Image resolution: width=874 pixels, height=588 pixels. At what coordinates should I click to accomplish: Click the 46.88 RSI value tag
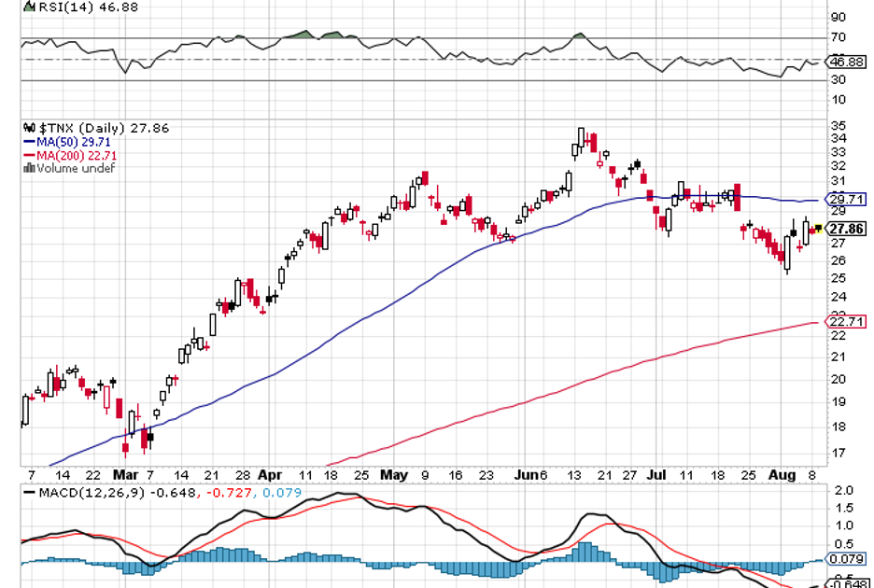tap(844, 61)
